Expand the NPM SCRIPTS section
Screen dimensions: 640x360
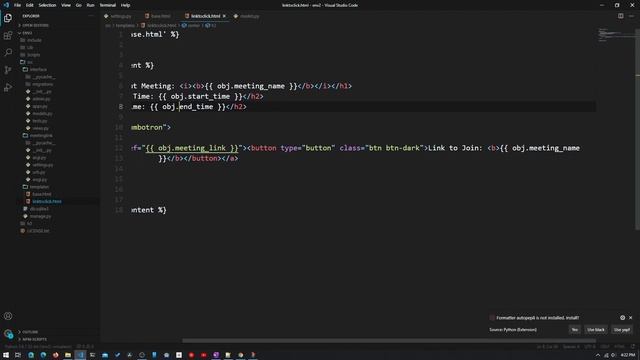(x=34, y=339)
